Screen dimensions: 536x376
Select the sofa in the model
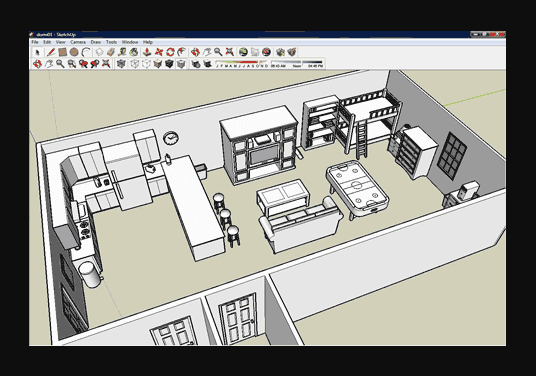301,226
